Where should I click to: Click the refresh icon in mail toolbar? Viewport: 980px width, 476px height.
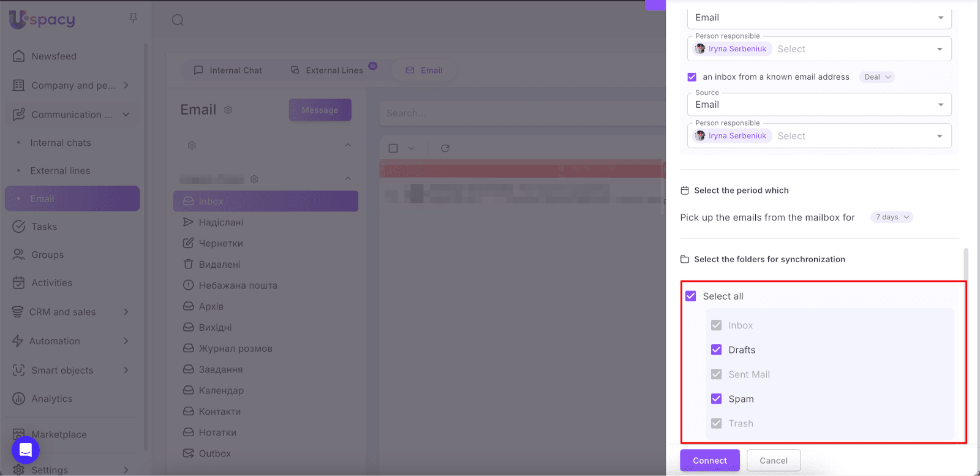point(445,148)
